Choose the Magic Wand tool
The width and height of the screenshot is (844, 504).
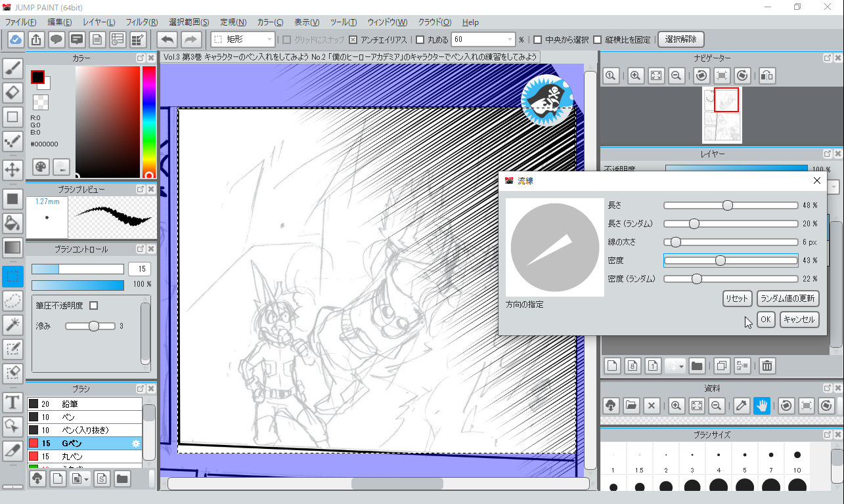point(12,325)
